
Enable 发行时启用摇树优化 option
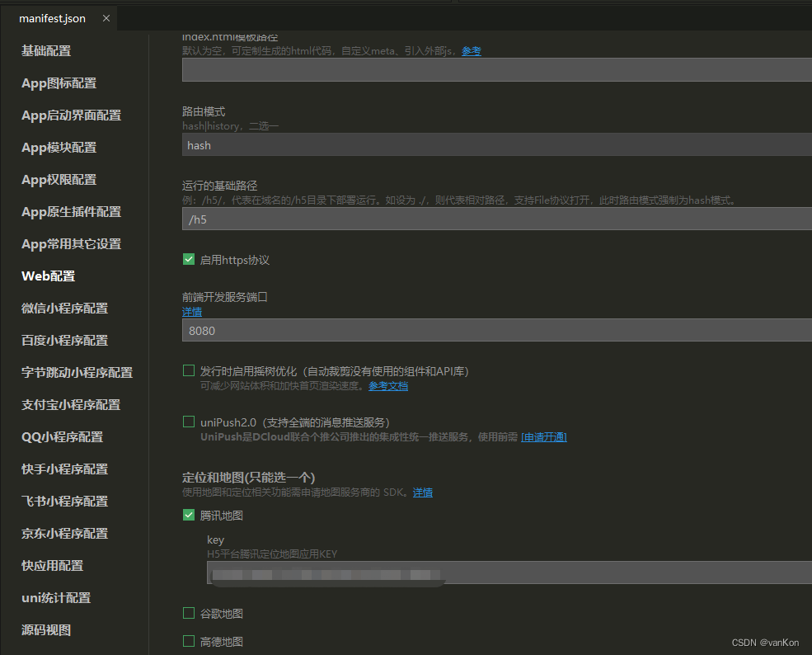(189, 370)
